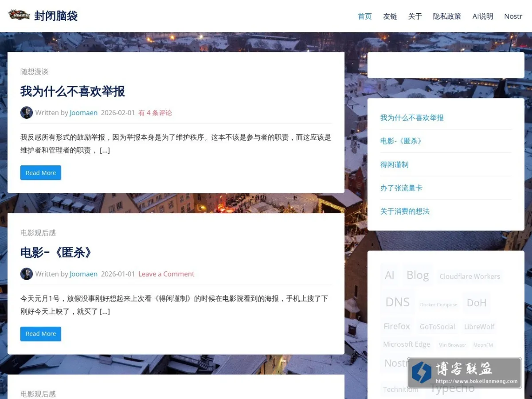Click author avatar on 电影-《匿杀》 post

coord(27,274)
